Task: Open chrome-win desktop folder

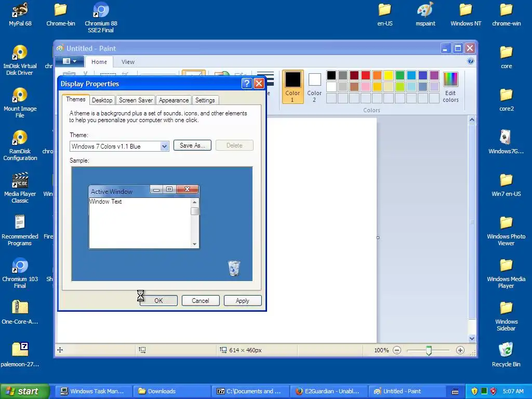Action: (506, 15)
